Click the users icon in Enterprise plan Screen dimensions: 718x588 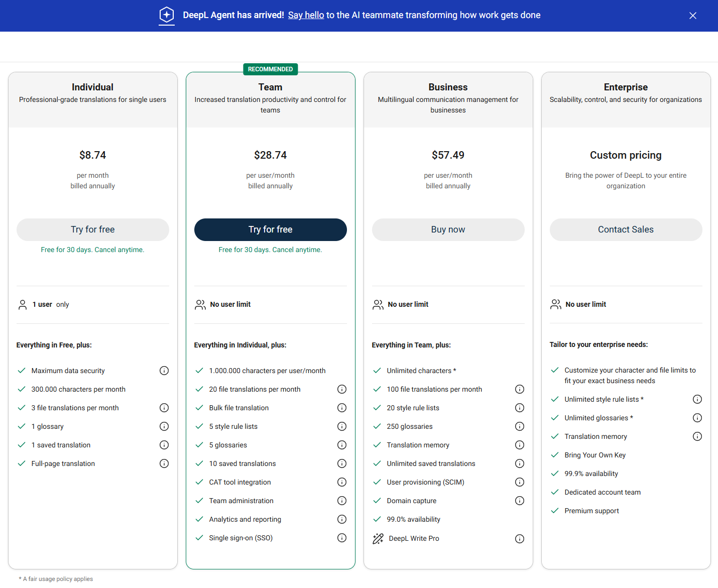click(556, 304)
